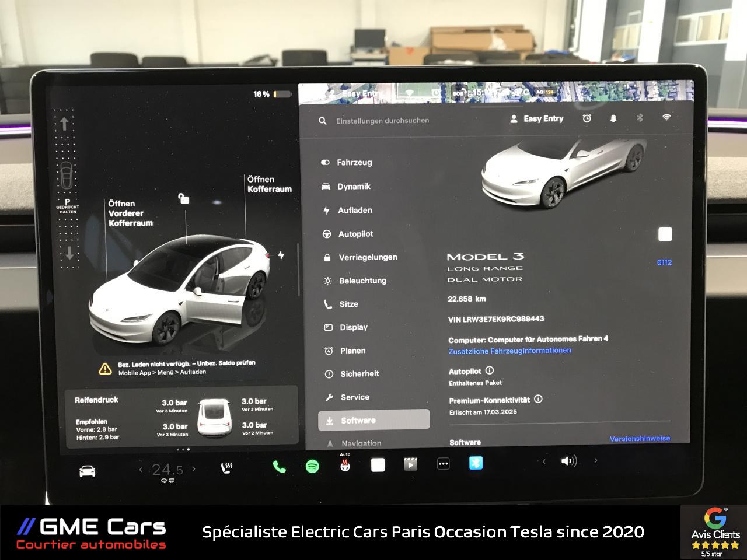Decrease cabin temperature with left arrow
Image resolution: width=747 pixels, height=560 pixels.
[x=140, y=469]
